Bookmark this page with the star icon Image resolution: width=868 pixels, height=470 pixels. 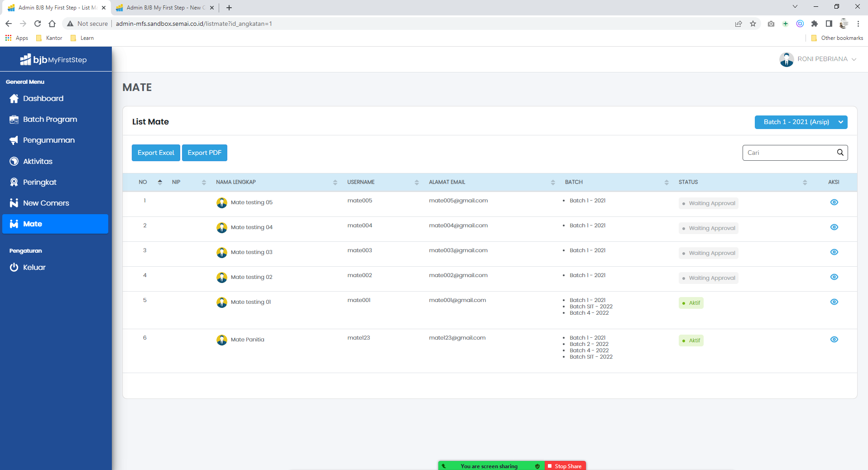click(x=753, y=24)
